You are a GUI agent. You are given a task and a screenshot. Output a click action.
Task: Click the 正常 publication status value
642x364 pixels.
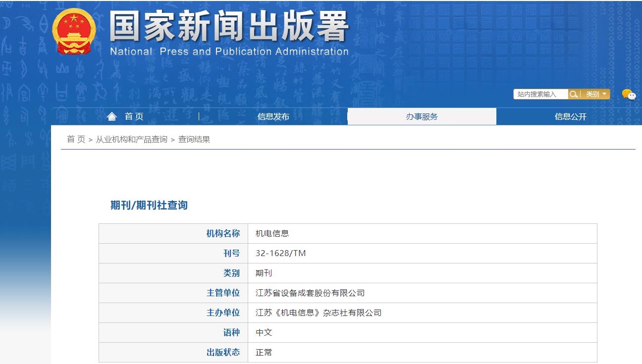(x=264, y=352)
